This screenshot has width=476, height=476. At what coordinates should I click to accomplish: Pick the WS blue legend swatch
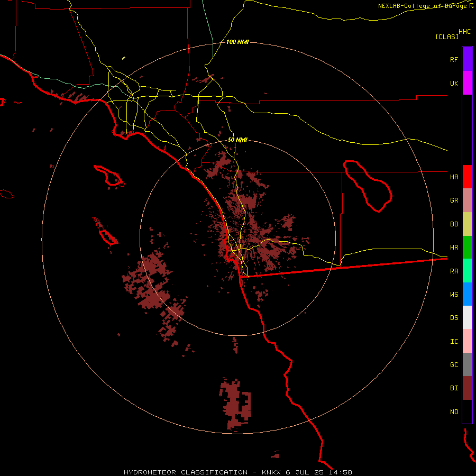[467, 294]
